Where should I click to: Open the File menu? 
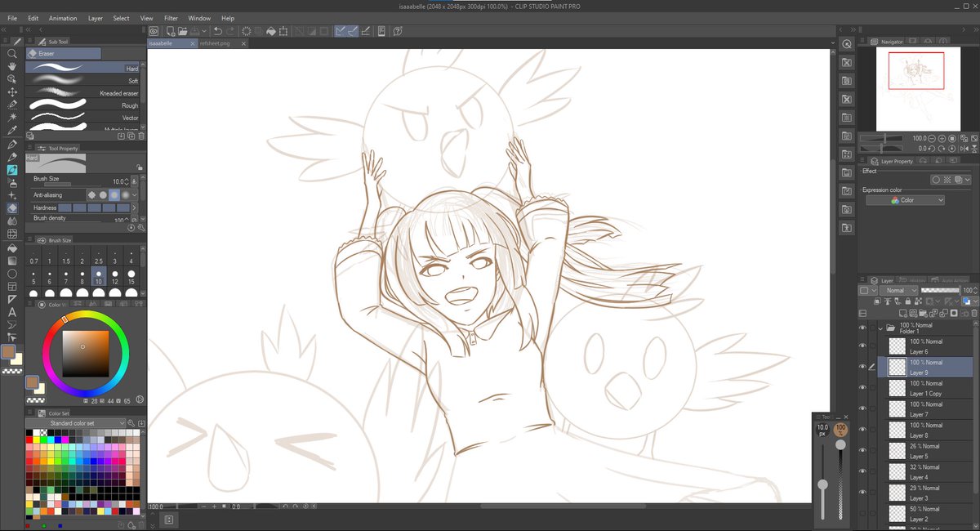tap(12, 18)
